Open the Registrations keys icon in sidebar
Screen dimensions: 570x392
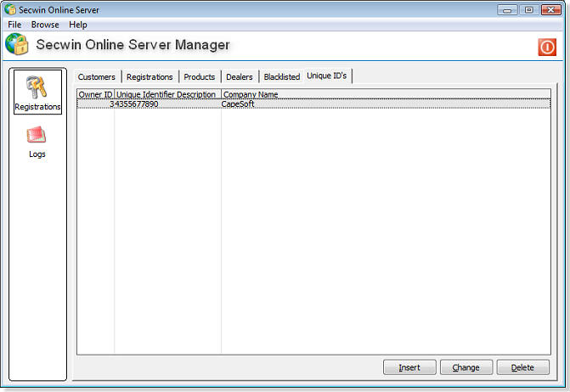click(37, 89)
